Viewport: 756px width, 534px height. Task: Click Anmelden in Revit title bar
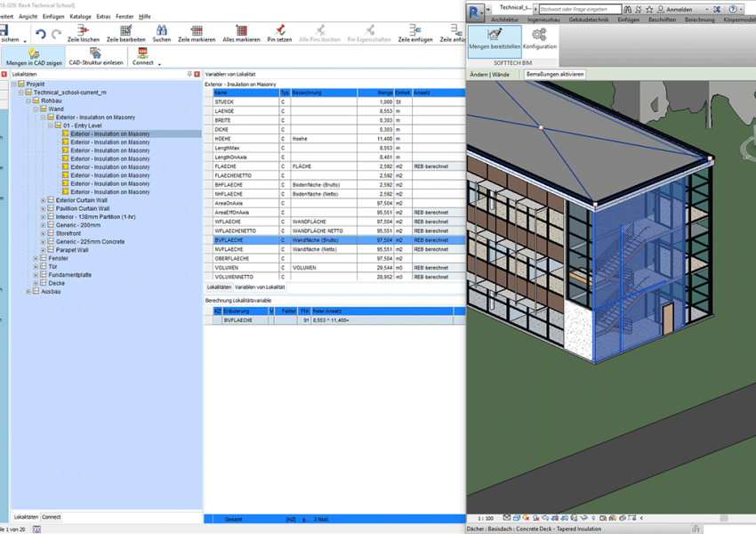point(678,9)
